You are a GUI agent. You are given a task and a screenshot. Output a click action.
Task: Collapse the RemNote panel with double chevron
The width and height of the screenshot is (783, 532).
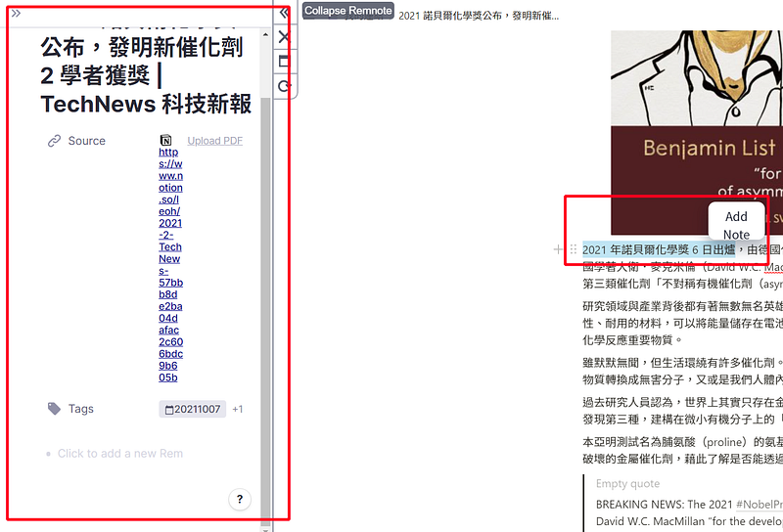pyautogui.click(x=284, y=13)
